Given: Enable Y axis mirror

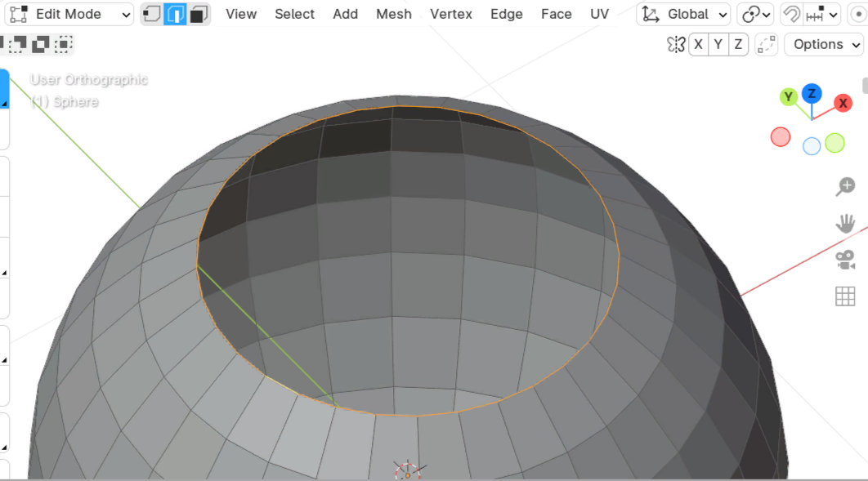Looking at the screenshot, I should point(718,44).
